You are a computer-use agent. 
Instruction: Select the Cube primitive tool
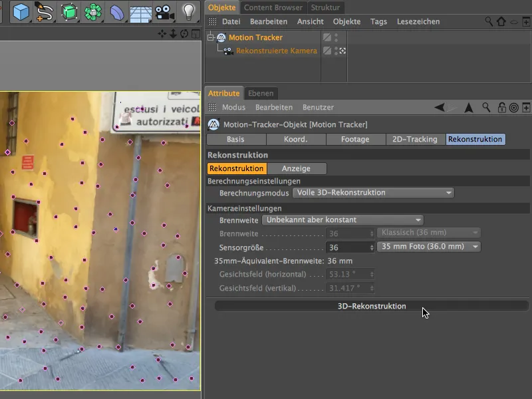click(21, 12)
